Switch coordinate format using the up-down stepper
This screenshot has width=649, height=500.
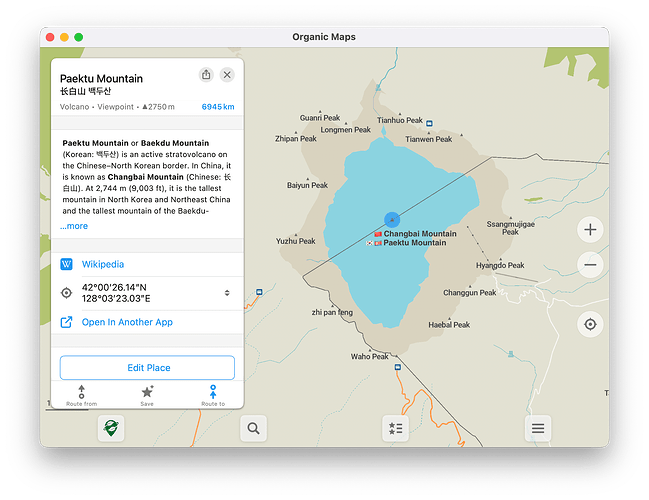pos(227,293)
